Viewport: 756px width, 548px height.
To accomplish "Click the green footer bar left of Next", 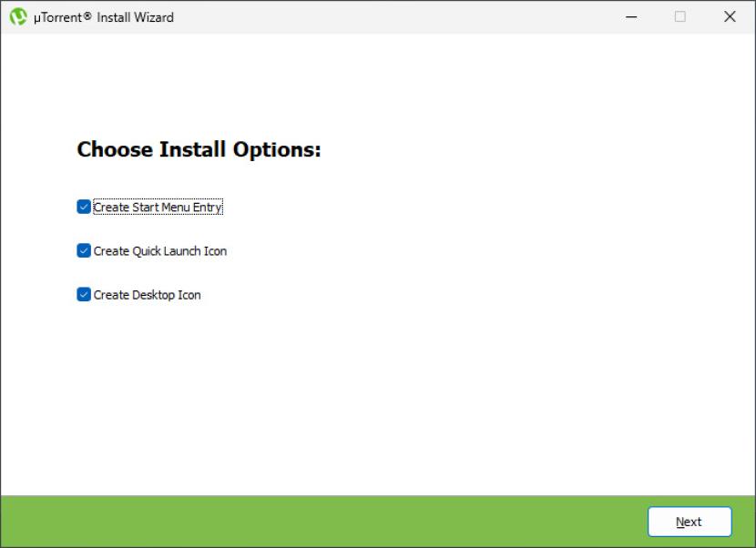I will 319,522.
